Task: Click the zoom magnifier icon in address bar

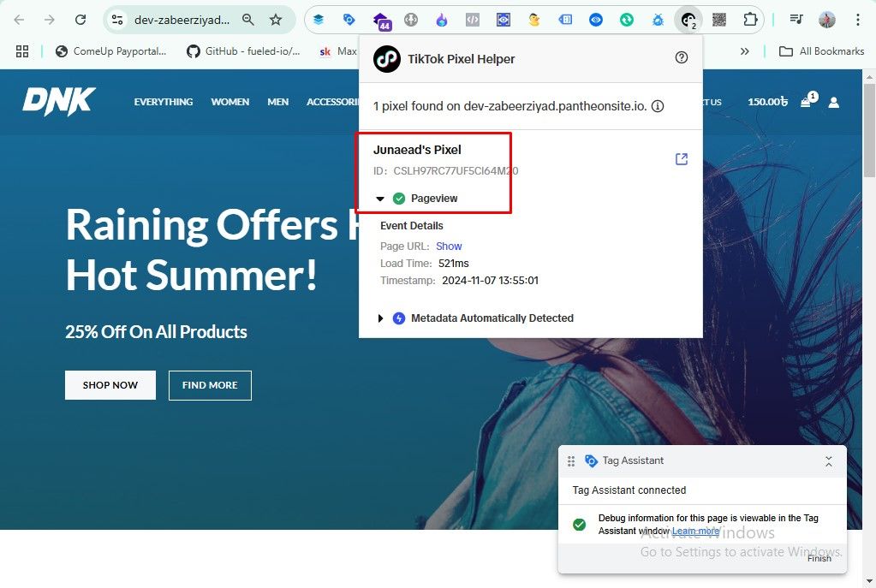Action: 248,20
